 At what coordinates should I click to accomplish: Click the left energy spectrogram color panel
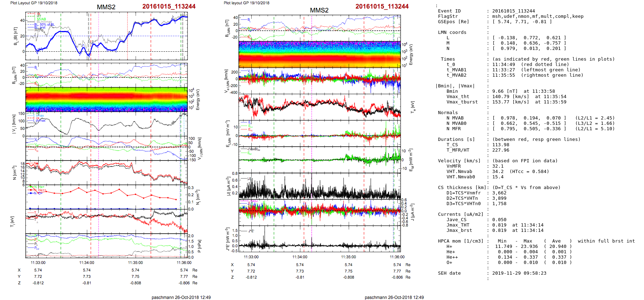(106, 99)
